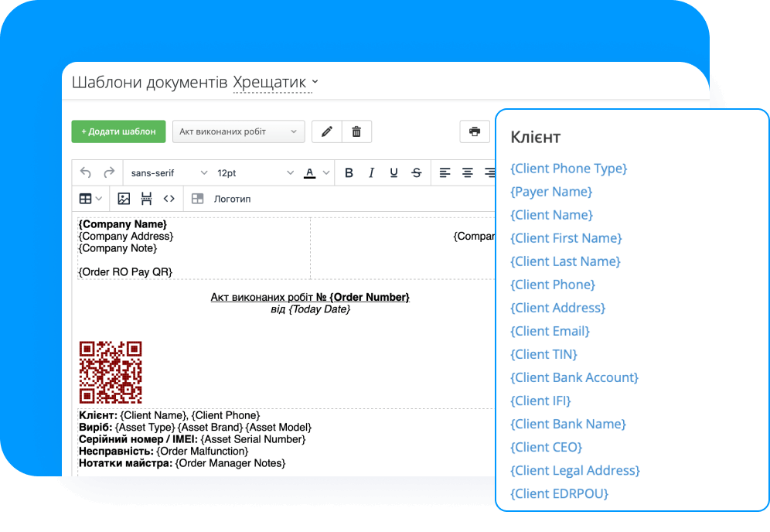Expand the 12pt font size dropdown
The height and width of the screenshot is (532, 770).
pos(255,172)
